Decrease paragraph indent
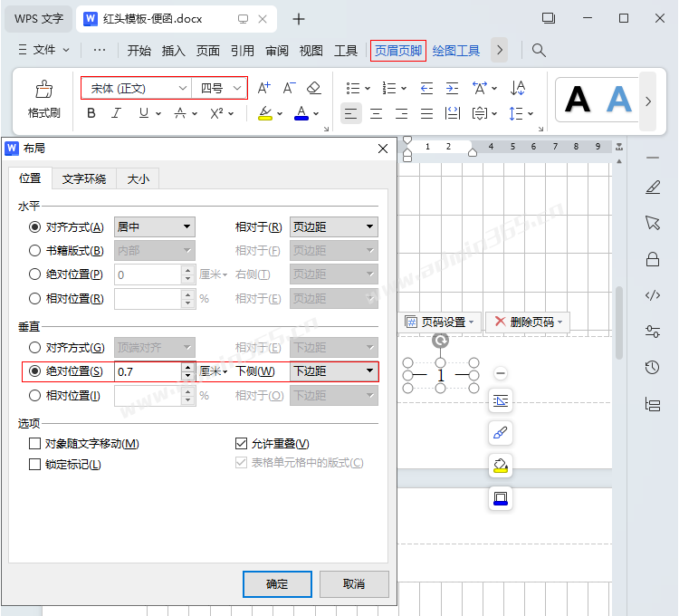The width and height of the screenshot is (679, 616). tap(426, 89)
